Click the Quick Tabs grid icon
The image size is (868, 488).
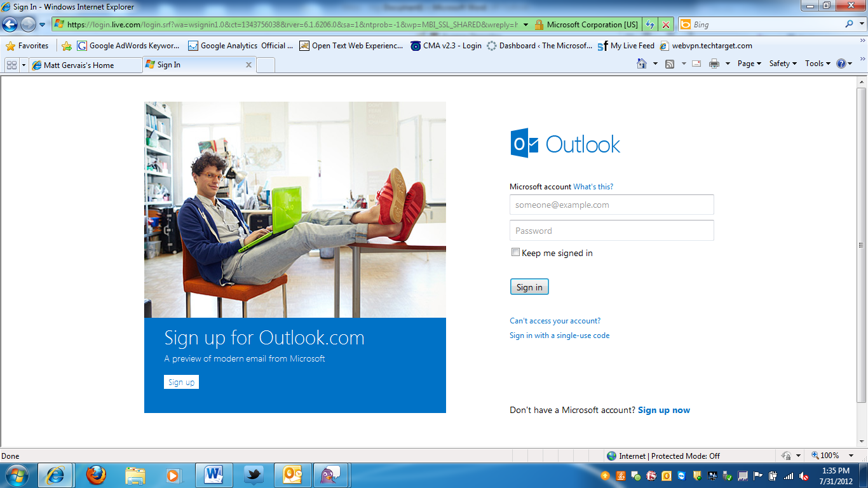(x=11, y=65)
